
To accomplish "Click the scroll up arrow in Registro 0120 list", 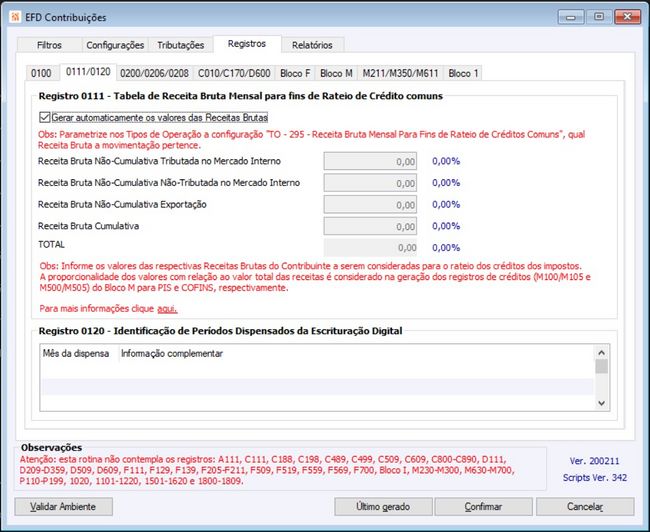I will tap(601, 353).
